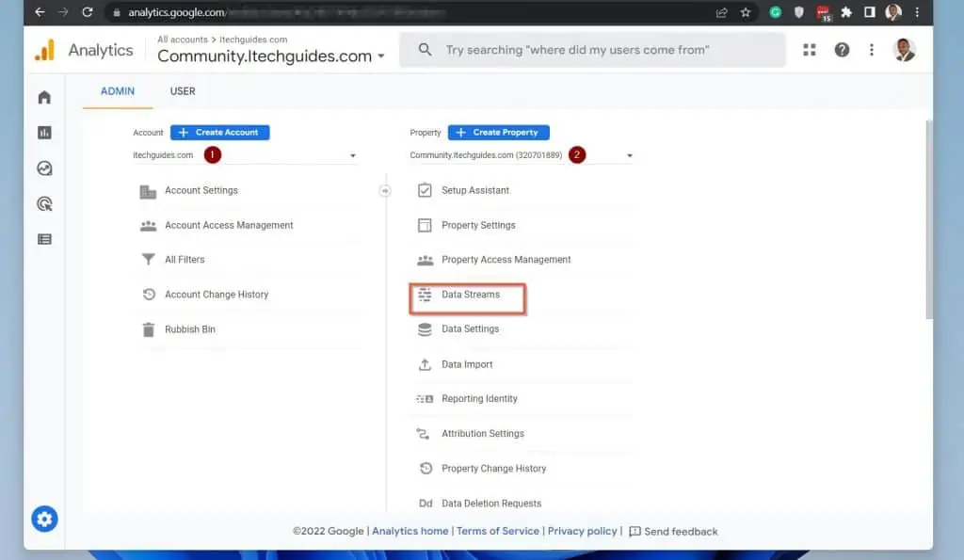Click the Create Property button

498,133
